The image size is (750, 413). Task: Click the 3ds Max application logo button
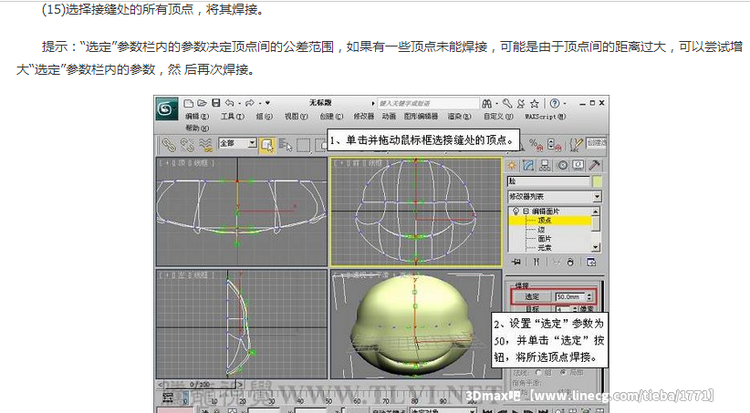pos(166,109)
